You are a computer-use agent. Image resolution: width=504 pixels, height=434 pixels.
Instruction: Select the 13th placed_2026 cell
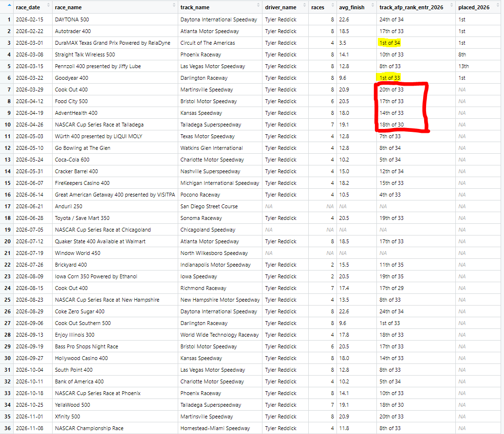click(479, 66)
